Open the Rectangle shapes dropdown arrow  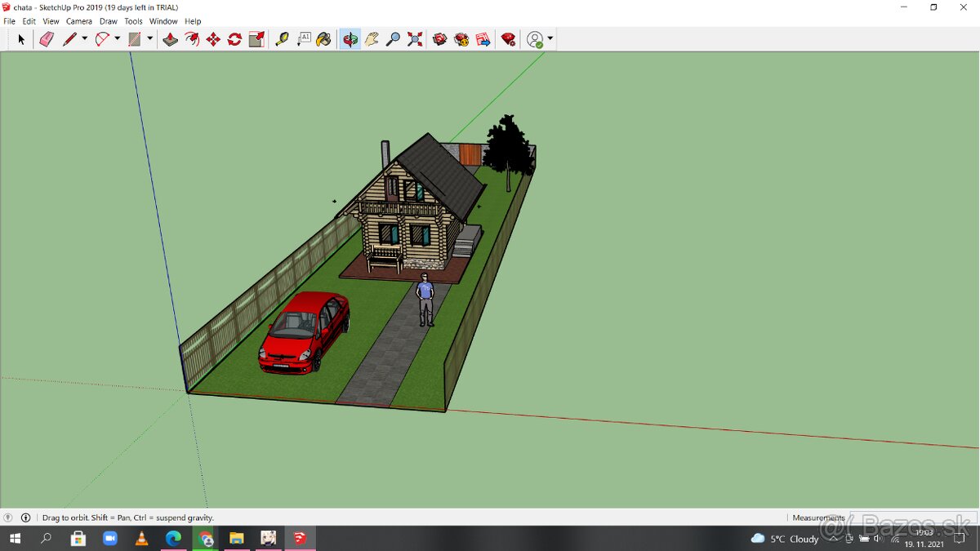point(149,39)
